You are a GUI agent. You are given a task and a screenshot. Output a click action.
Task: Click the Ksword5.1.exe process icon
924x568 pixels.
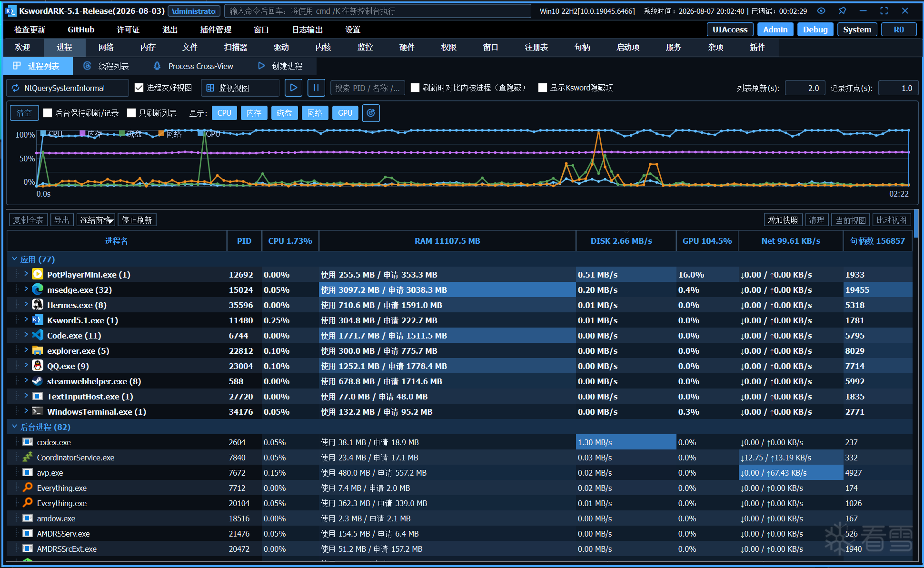click(x=38, y=320)
